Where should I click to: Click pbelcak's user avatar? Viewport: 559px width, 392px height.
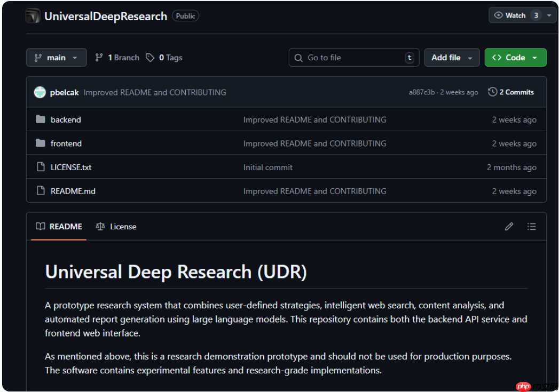(x=40, y=92)
